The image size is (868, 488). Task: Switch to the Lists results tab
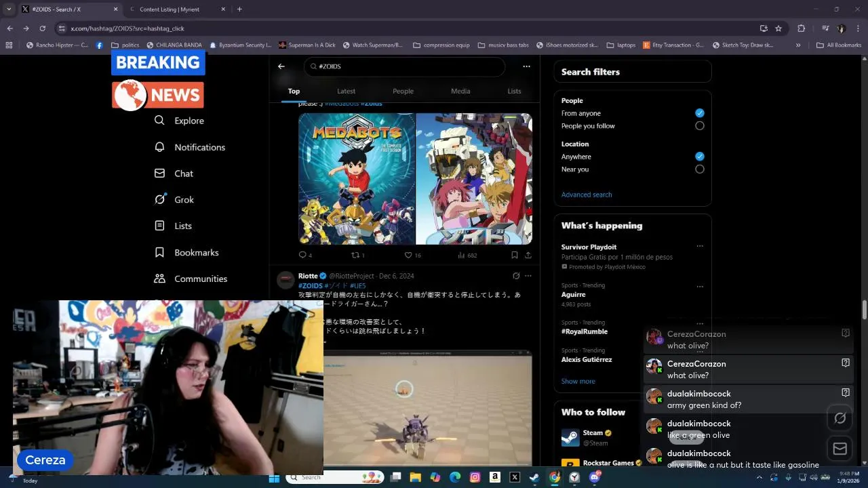tap(514, 91)
